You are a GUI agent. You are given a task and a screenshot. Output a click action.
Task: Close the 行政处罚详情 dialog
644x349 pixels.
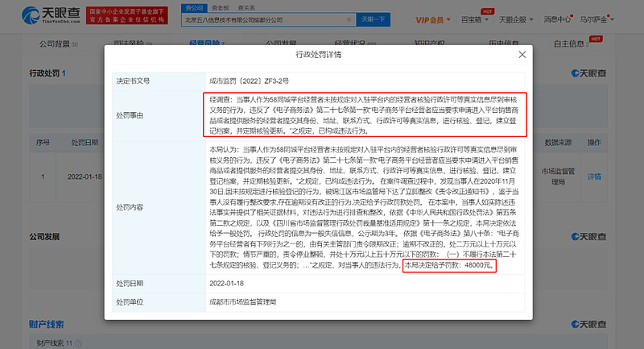point(522,55)
